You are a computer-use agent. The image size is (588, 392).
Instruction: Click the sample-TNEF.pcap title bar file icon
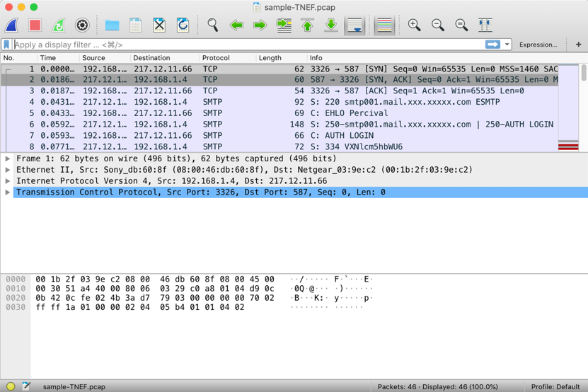click(257, 7)
